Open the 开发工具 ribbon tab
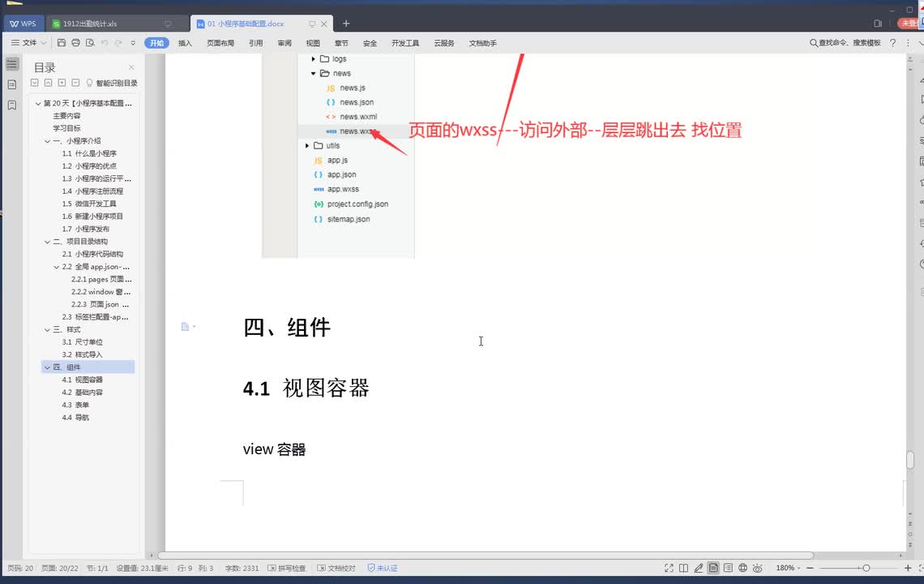This screenshot has width=924, height=584. pos(405,43)
